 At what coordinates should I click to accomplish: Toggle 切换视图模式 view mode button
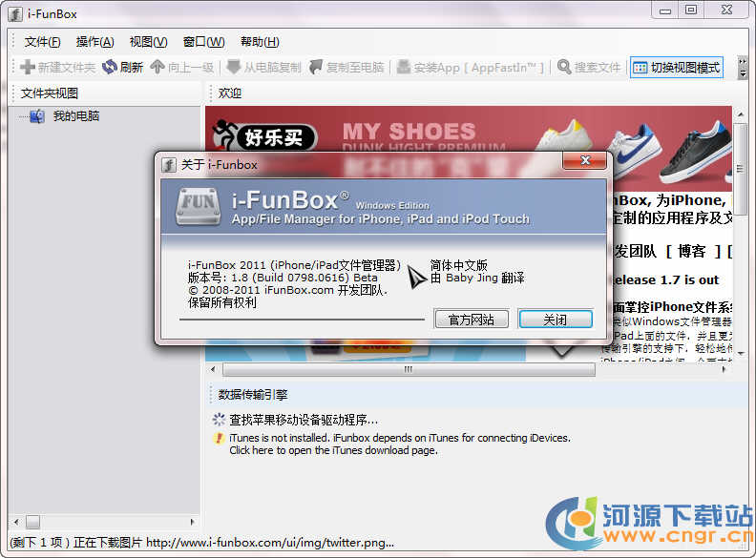677,68
